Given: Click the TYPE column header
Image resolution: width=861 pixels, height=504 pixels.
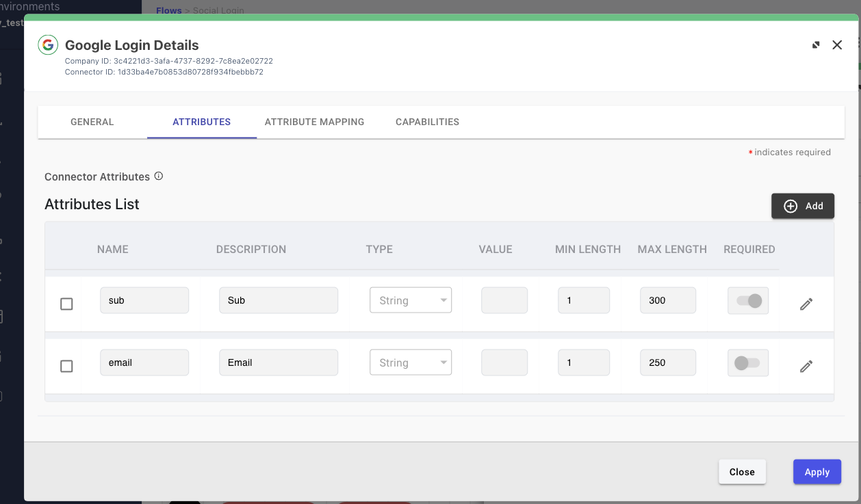Looking at the screenshot, I should click(379, 249).
